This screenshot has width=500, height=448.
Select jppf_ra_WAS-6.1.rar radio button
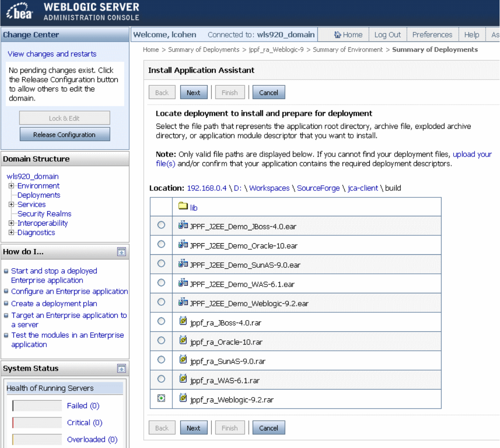pos(161,379)
